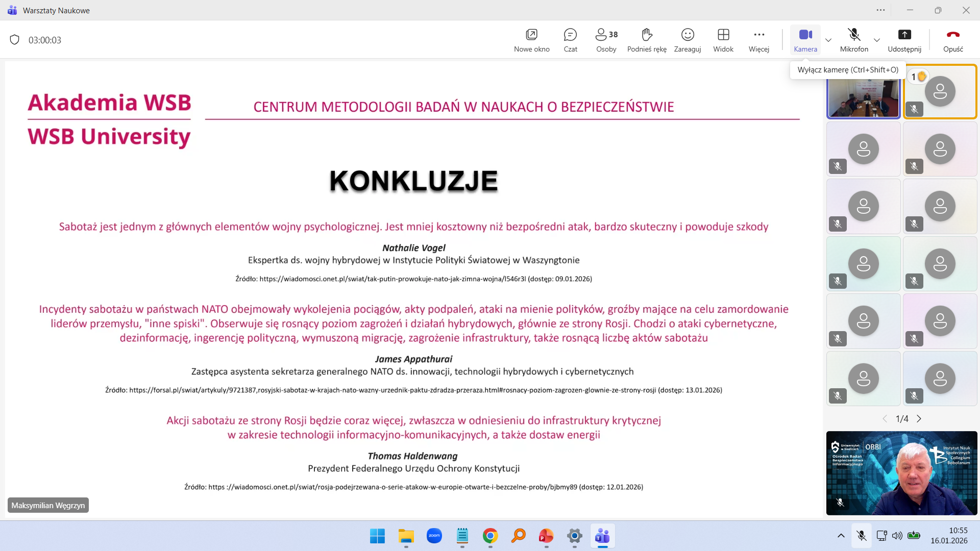Expand camera options chevron beside Kamera
This screenshot has height=551, width=980.
828,40
